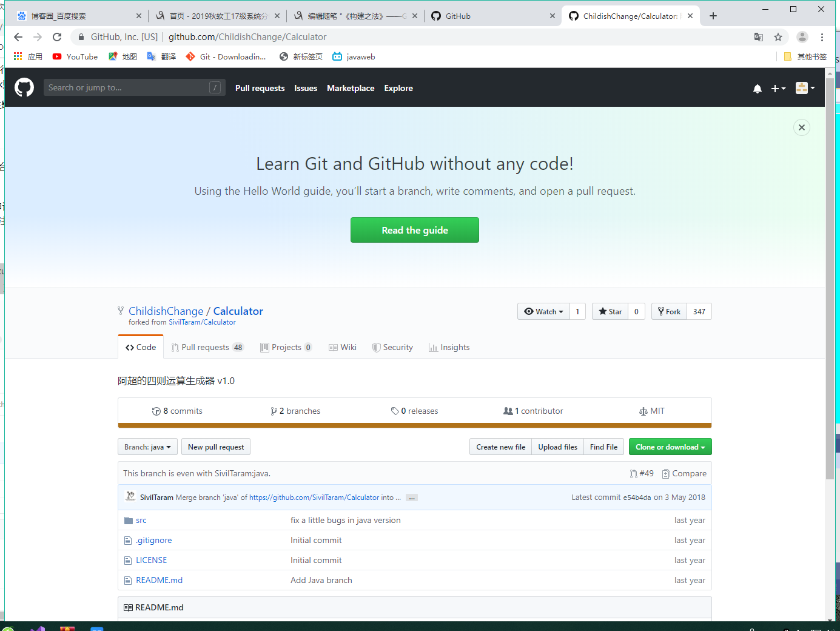Select the Wiki tab
This screenshot has height=631, width=840.
[x=343, y=347]
